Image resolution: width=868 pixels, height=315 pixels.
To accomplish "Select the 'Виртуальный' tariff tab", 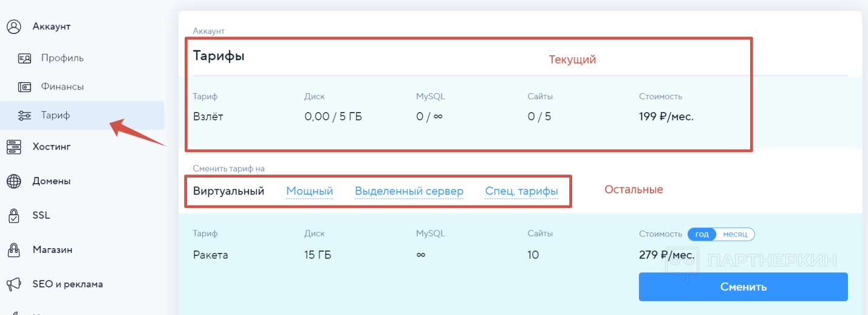I will [x=228, y=192].
